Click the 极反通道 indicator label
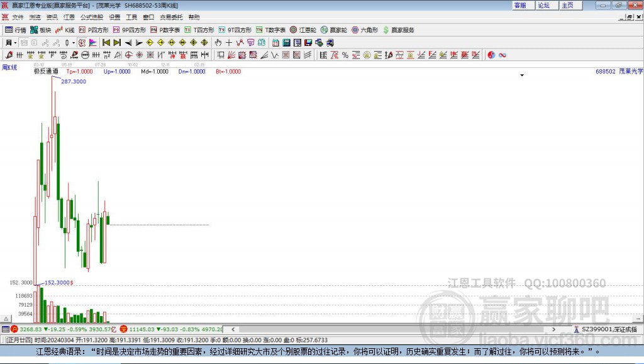This screenshot has width=644, height=364. 46,71
